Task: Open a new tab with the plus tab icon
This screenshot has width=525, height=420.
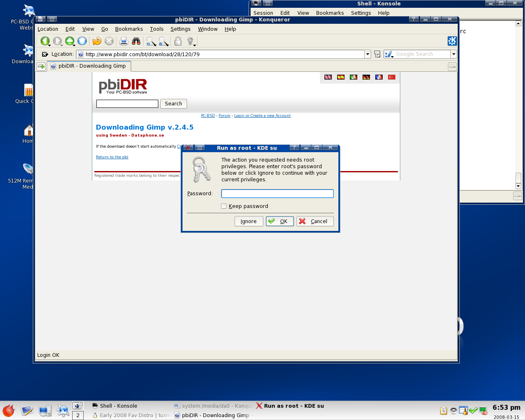Action: click(41, 66)
